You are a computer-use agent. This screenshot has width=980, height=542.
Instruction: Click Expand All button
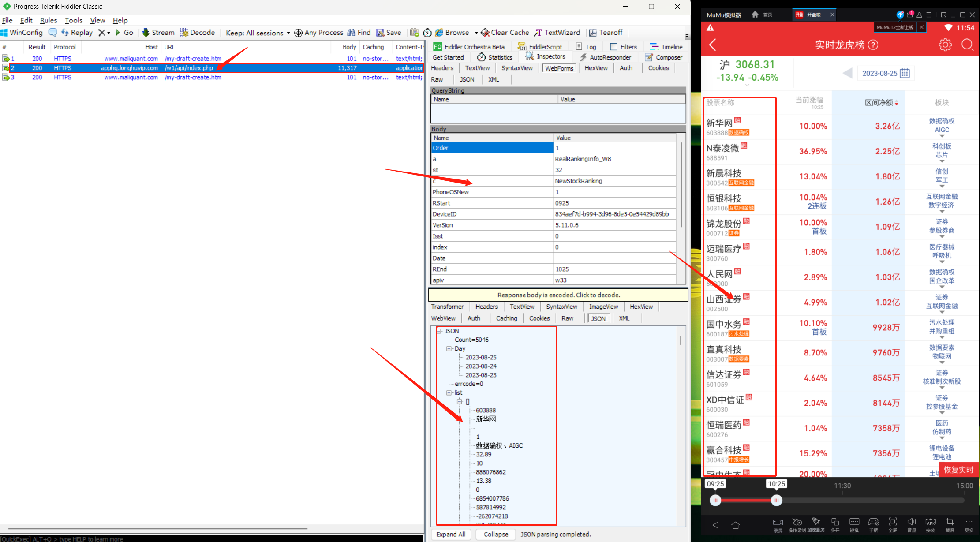coord(451,534)
